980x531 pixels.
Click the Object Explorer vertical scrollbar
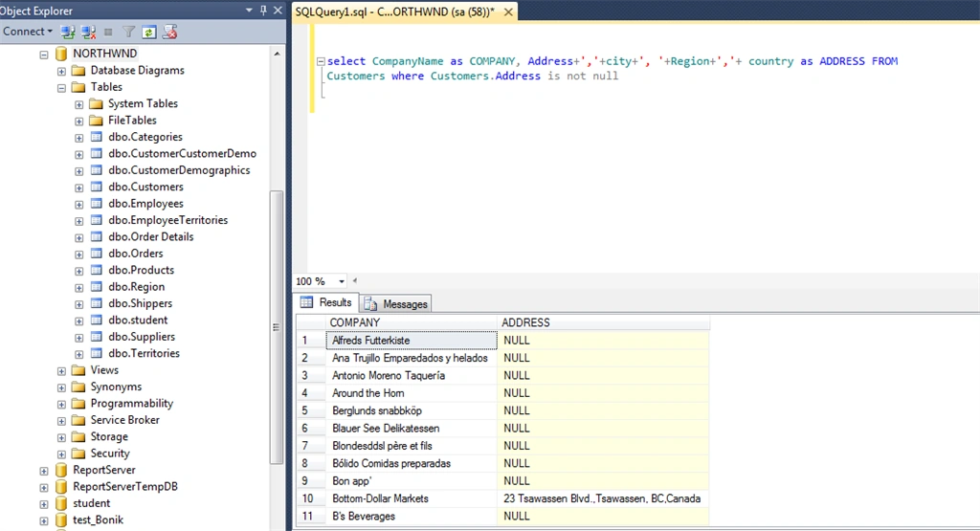tap(277, 327)
